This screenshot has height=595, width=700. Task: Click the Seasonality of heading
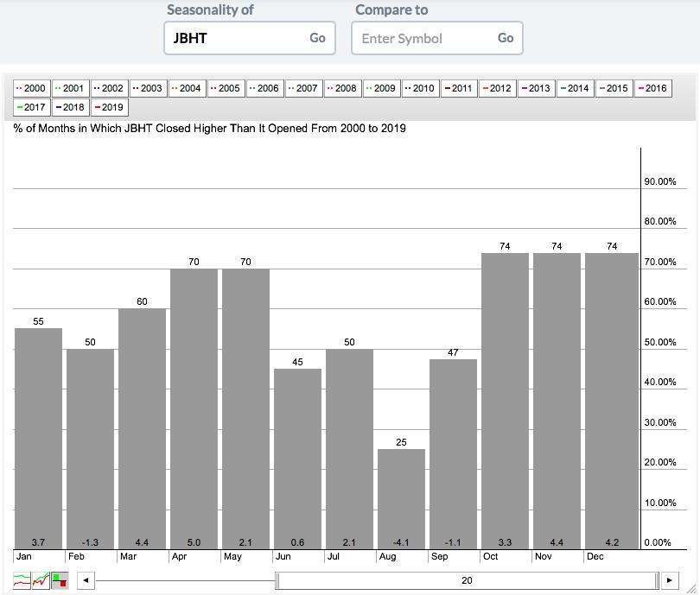pos(210,9)
